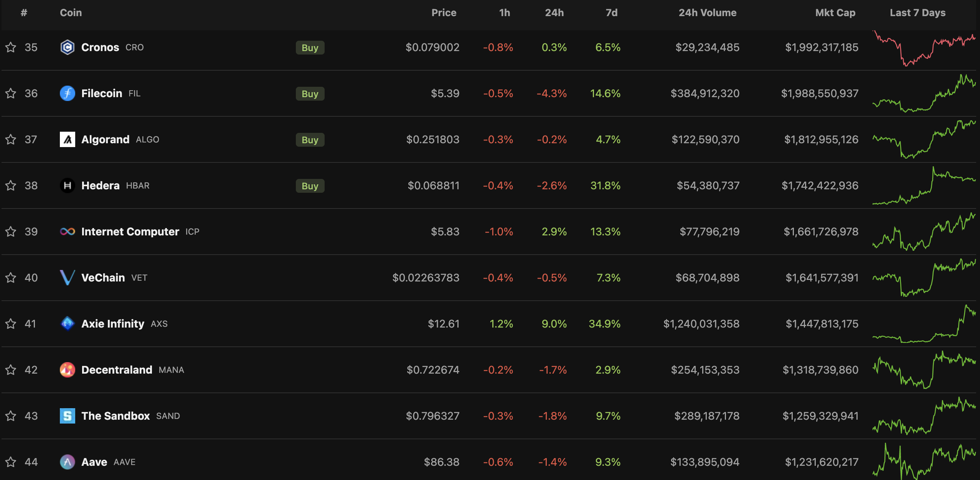Click the Cronos coin logo icon
The width and height of the screenshot is (980, 480).
(x=68, y=47)
